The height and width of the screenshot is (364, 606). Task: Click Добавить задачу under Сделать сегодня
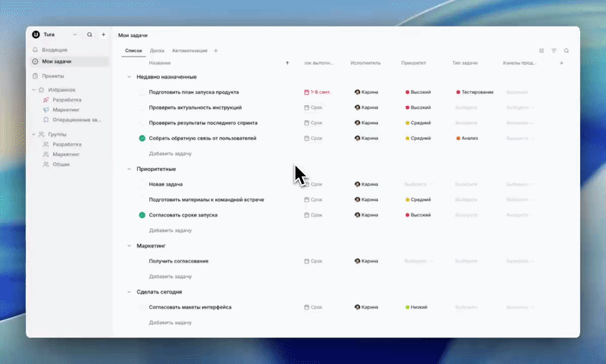(x=170, y=322)
